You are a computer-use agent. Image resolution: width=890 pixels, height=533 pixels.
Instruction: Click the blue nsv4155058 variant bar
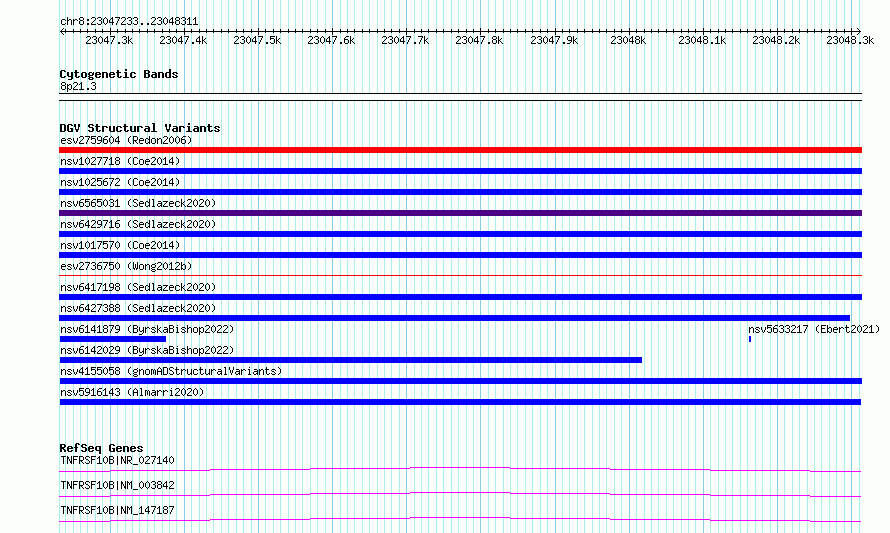[x=460, y=381]
